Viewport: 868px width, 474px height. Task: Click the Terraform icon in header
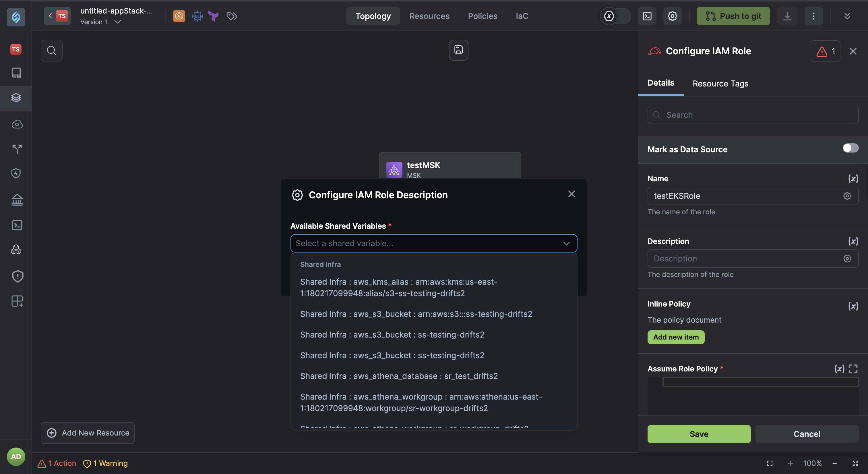tap(213, 16)
